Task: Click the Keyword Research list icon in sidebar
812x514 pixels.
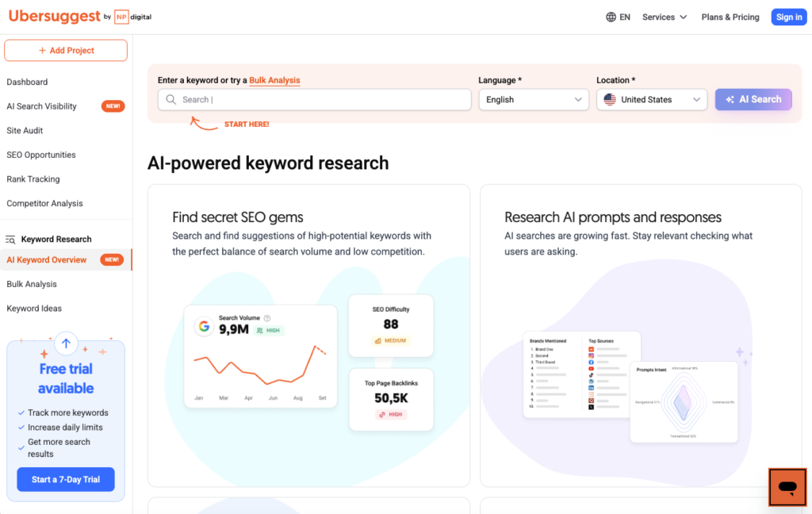Action: tap(10, 239)
